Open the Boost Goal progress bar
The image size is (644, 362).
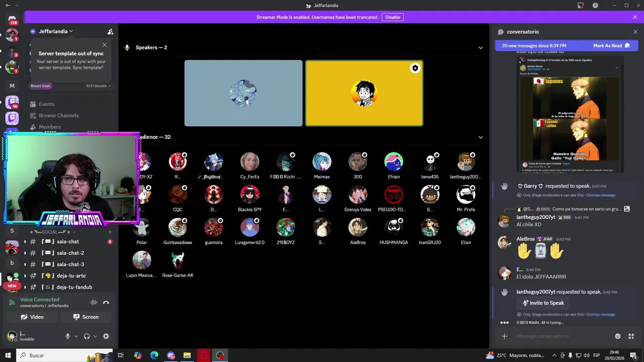70,86
